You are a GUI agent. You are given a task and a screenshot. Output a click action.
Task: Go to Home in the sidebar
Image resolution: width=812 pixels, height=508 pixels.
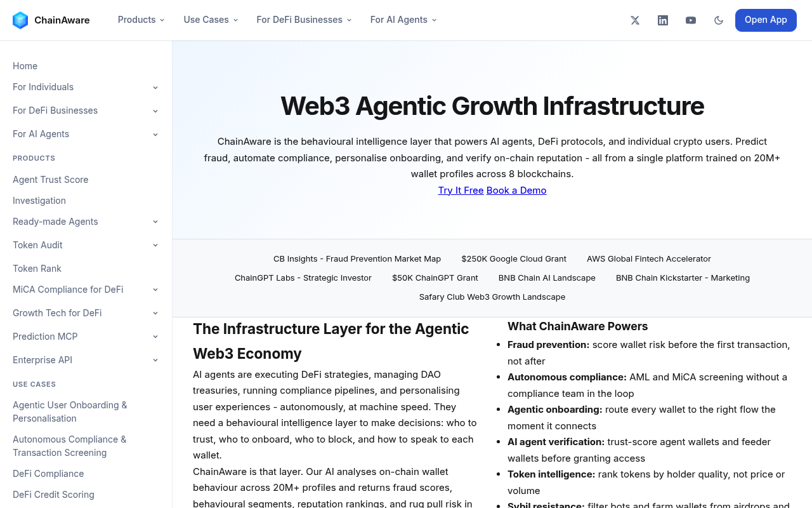[25, 66]
